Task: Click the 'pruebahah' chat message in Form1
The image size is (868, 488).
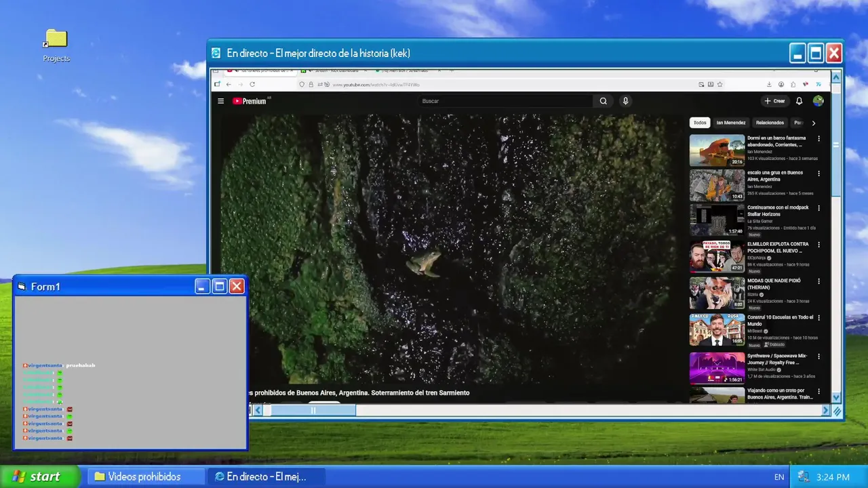Action: (x=80, y=365)
